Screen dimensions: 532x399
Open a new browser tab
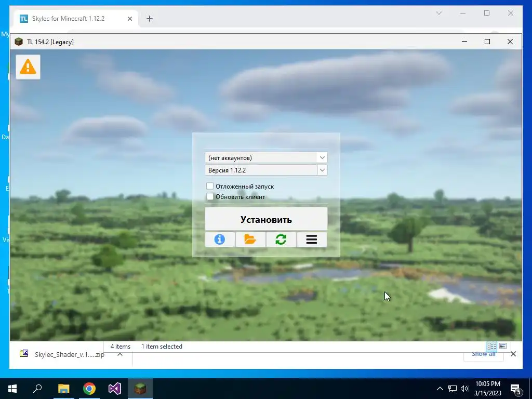point(149,19)
